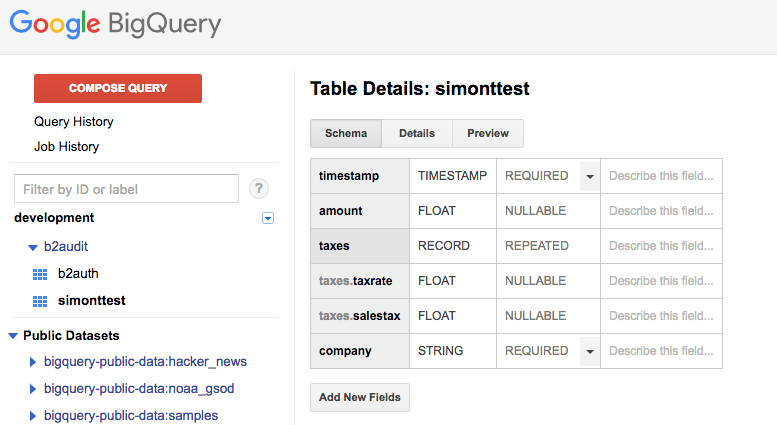Switch to the Schema tab

click(346, 133)
